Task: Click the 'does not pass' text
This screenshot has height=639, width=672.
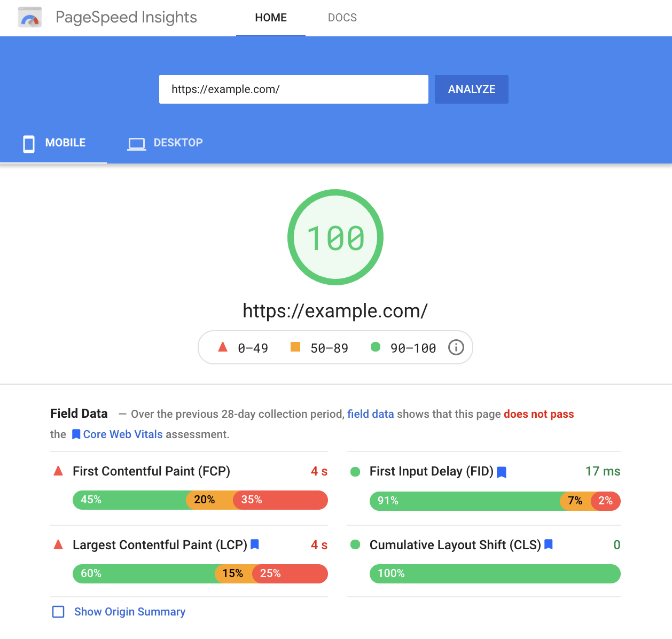Action: coord(539,414)
